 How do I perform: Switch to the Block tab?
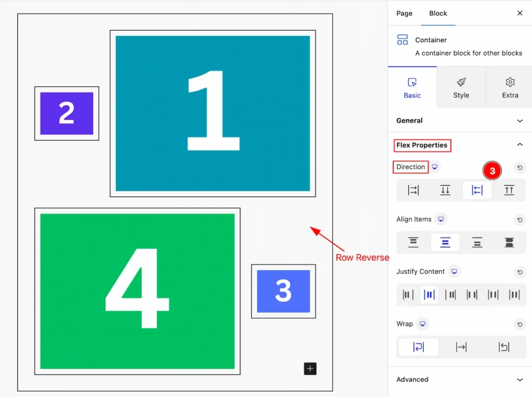(438, 13)
